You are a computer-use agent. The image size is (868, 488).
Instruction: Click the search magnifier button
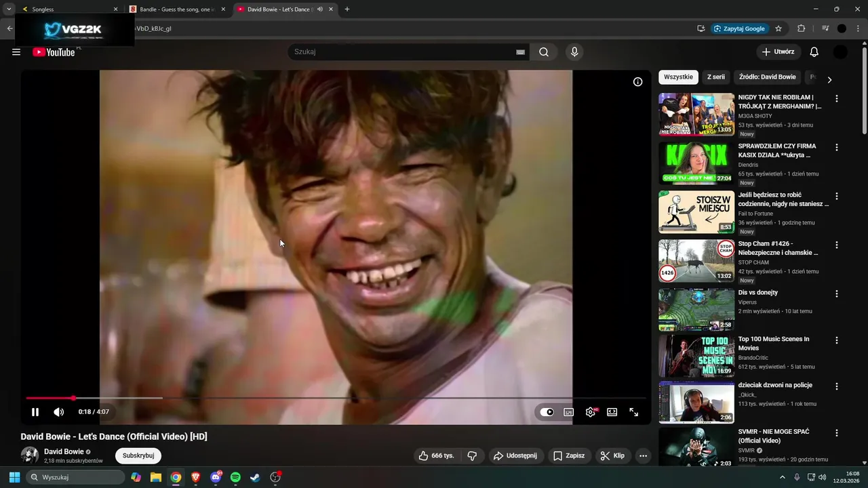tap(544, 52)
